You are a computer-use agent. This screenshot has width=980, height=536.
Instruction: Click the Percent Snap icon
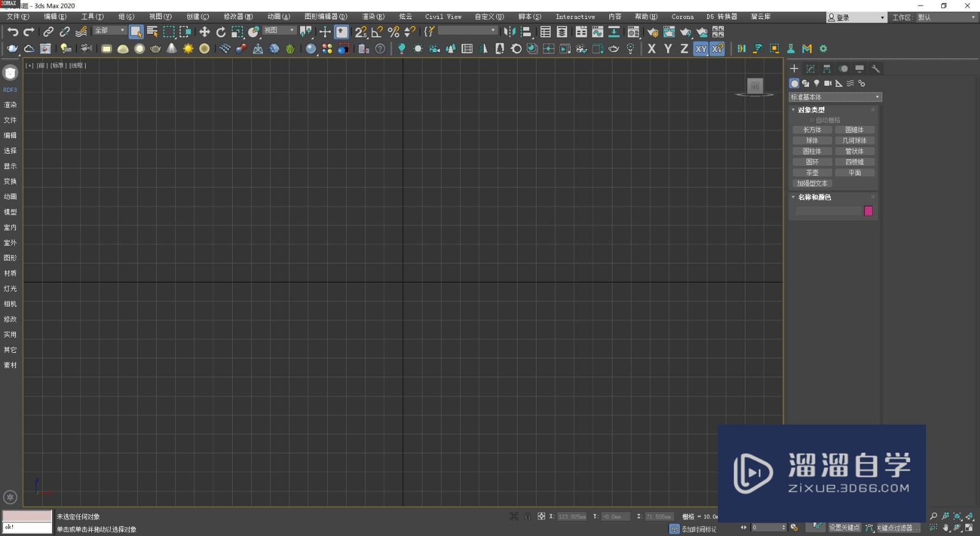point(393,32)
